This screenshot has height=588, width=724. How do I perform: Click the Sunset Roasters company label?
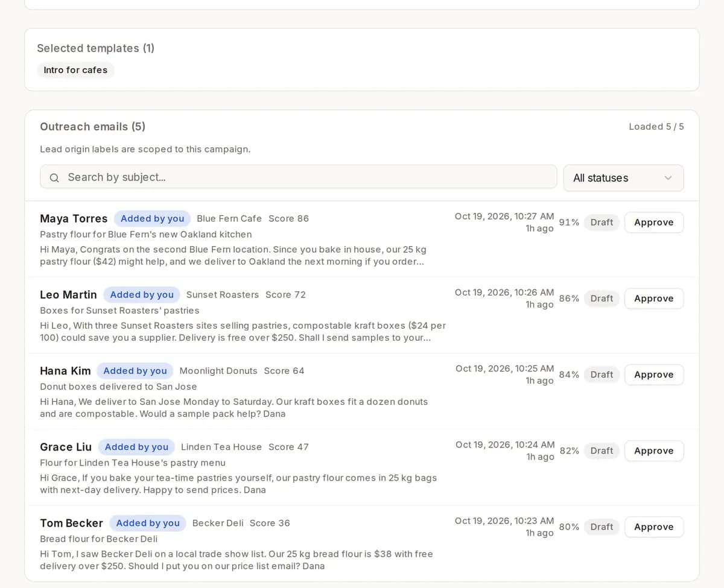click(x=222, y=294)
